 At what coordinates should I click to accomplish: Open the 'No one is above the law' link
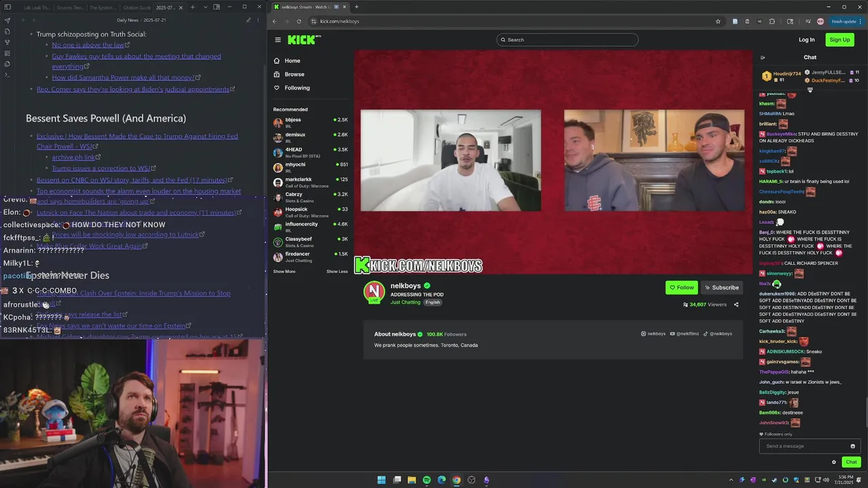click(x=87, y=45)
